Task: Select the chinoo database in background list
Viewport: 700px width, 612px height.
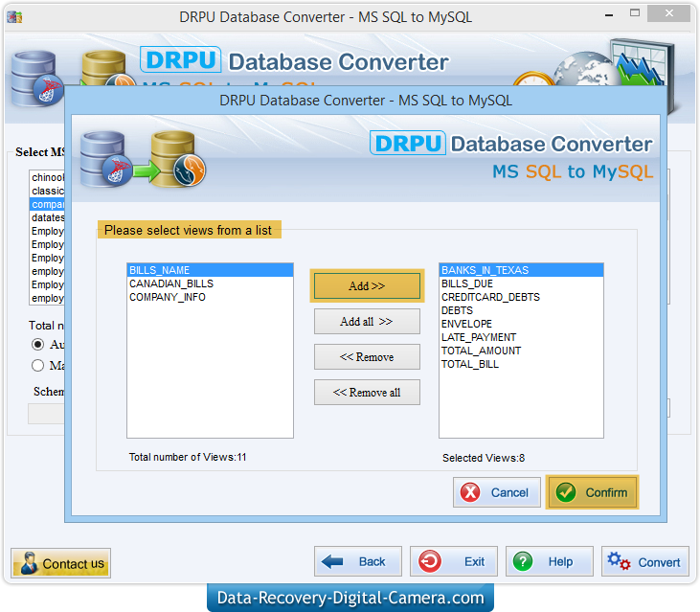Action: pyautogui.click(x=47, y=177)
